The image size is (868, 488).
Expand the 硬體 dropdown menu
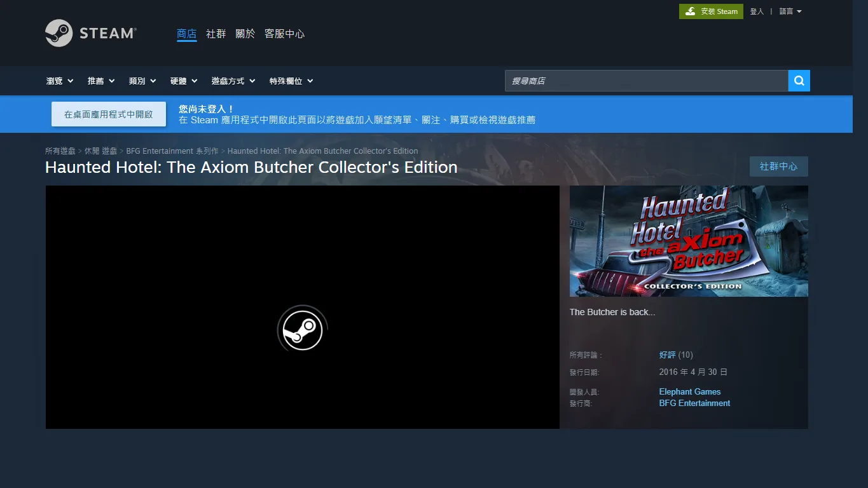[x=184, y=81]
